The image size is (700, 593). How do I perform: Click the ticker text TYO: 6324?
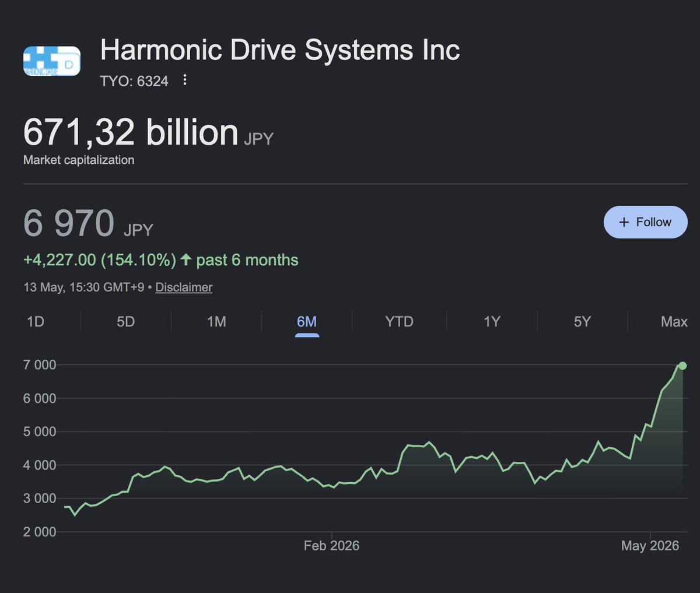click(134, 81)
